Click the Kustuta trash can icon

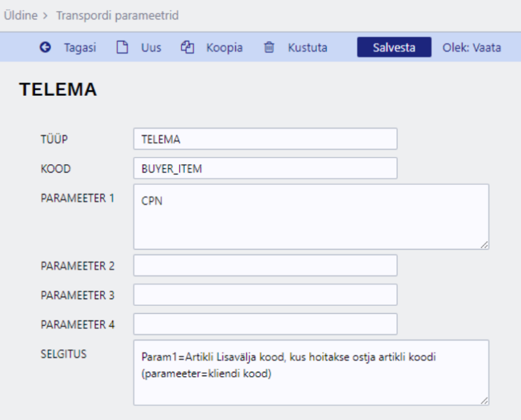269,47
